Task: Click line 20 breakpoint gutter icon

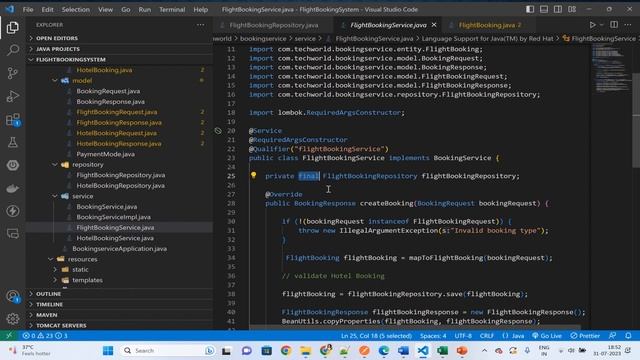Action: point(218,131)
